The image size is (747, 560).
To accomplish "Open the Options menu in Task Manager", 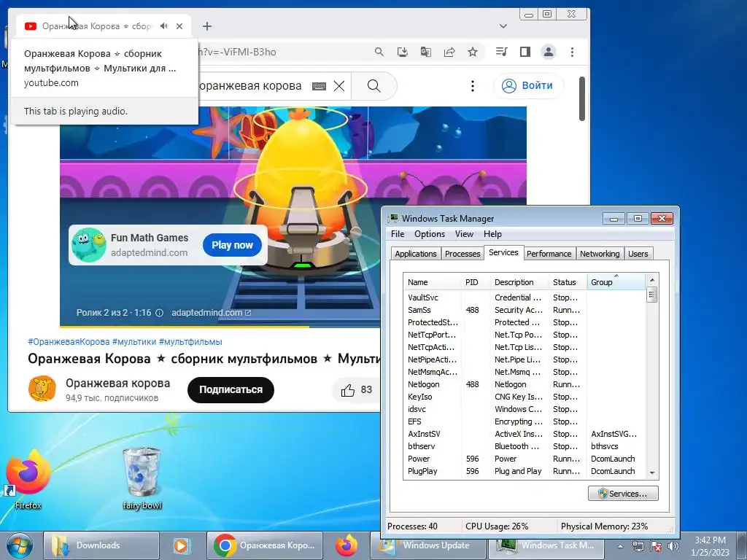I will click(x=429, y=234).
